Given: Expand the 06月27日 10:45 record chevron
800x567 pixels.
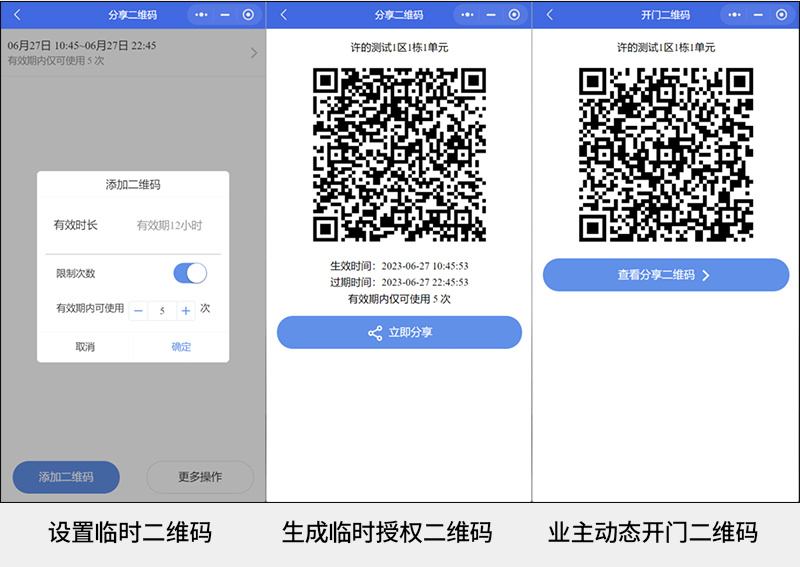Looking at the screenshot, I should (254, 53).
